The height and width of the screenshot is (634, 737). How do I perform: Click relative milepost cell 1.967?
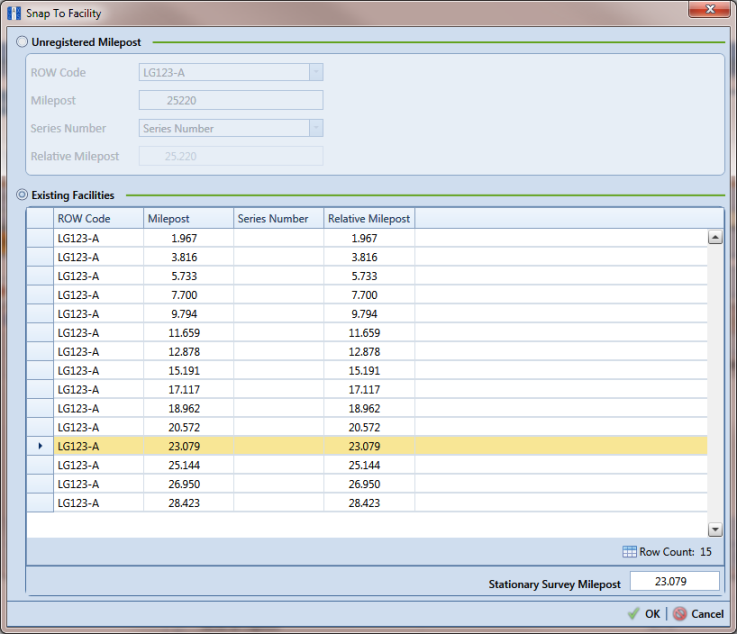(x=369, y=238)
